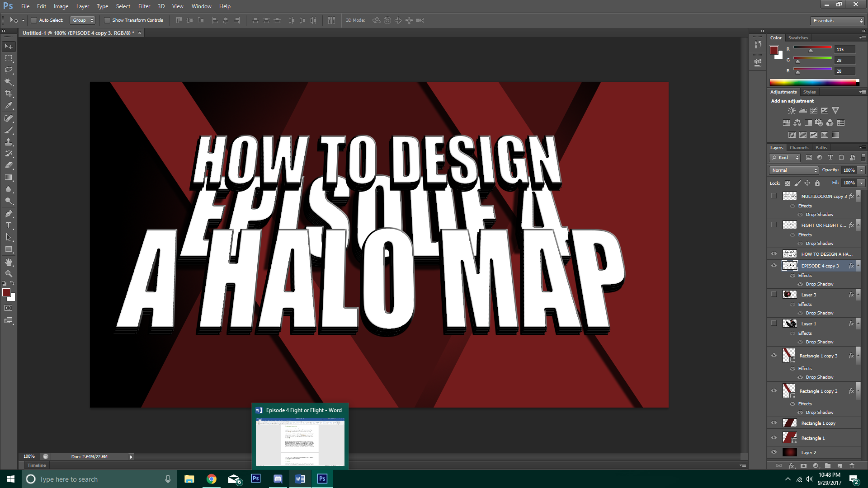This screenshot has height=488, width=868.
Task: Add Levels adjustment
Action: pos(802,110)
